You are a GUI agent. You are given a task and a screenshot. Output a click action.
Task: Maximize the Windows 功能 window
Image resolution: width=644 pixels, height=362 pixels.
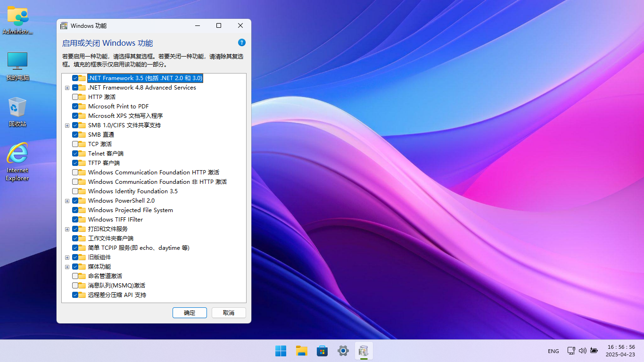pos(219,25)
